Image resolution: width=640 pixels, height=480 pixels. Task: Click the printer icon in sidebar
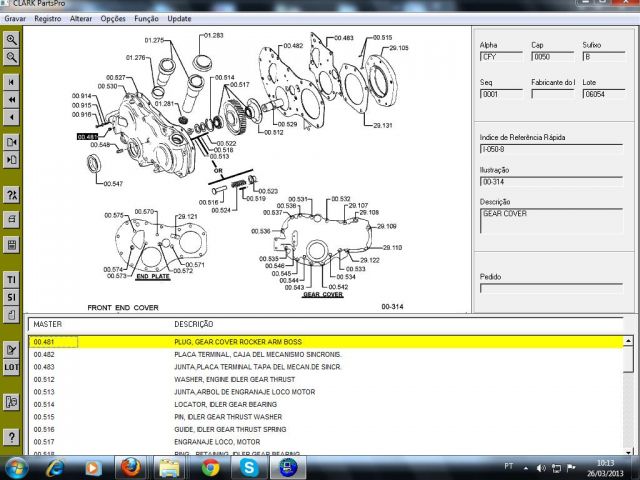click(11, 219)
